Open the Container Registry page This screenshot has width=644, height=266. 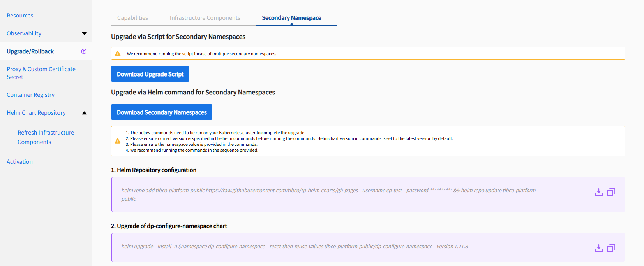(x=30, y=95)
